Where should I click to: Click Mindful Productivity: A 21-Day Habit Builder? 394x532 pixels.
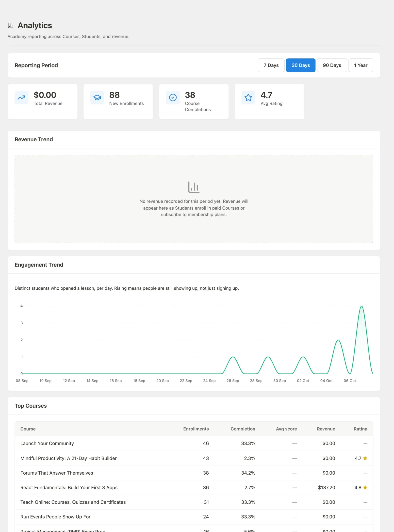pyautogui.click(x=68, y=458)
